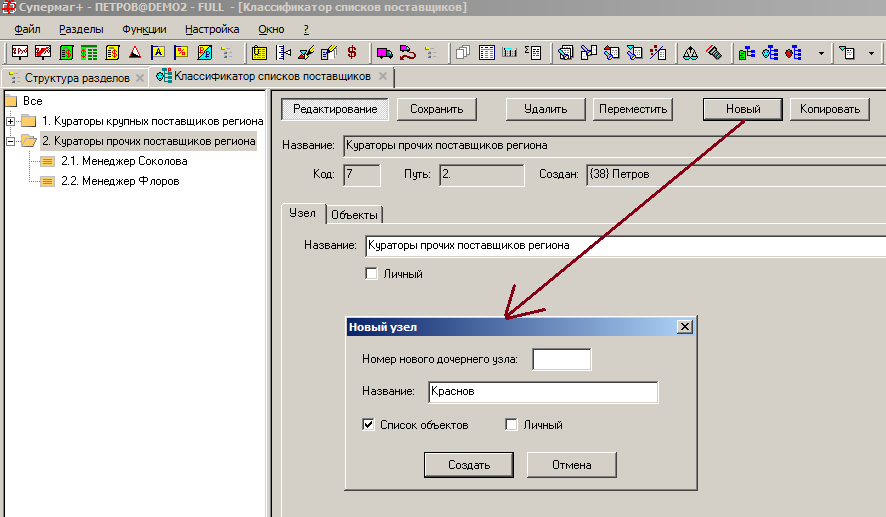Select the Узел tab
The image size is (886, 517).
(302, 213)
